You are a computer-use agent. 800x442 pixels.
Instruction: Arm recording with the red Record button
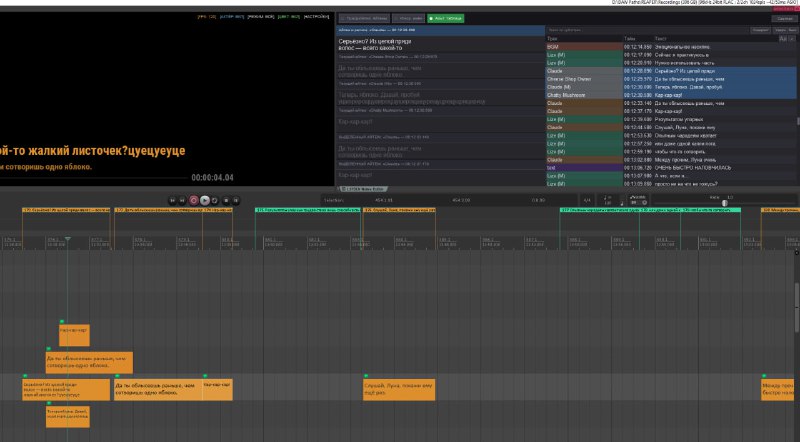194,201
